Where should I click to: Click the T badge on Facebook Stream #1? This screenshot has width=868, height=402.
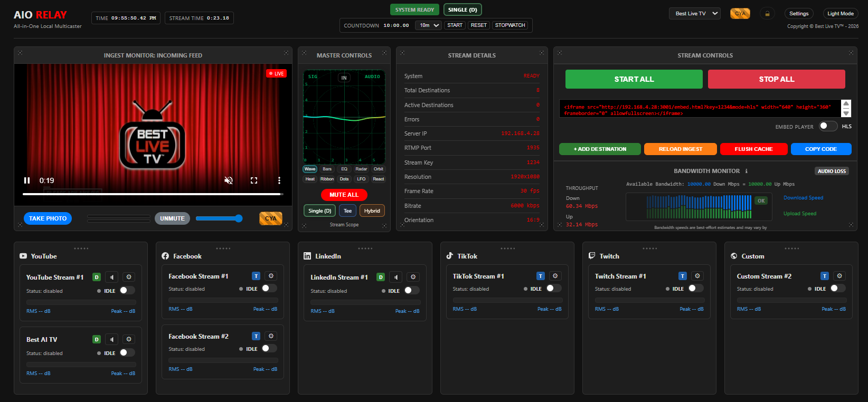coord(256,276)
